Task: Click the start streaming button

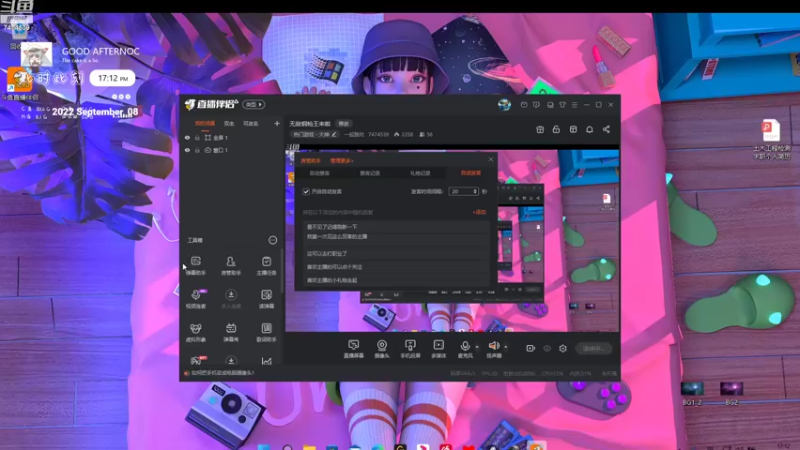Action: pyautogui.click(x=593, y=348)
